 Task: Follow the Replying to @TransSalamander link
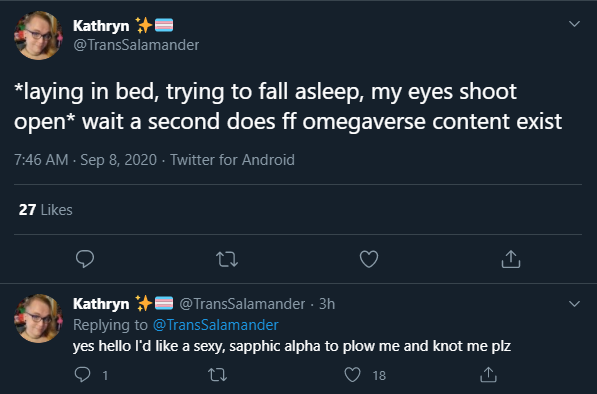click(x=215, y=325)
